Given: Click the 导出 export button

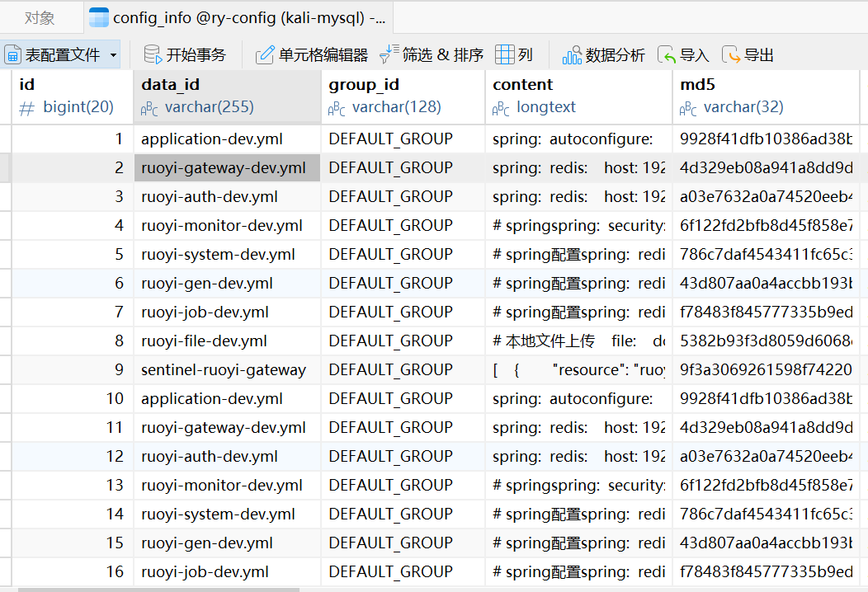Looking at the screenshot, I should coord(748,54).
